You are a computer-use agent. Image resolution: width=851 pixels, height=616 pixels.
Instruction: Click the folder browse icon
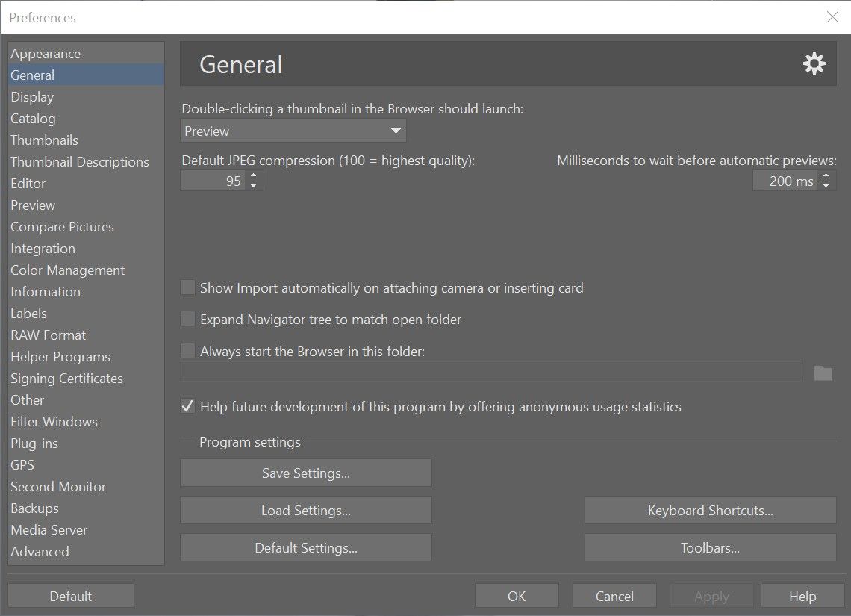pos(823,373)
